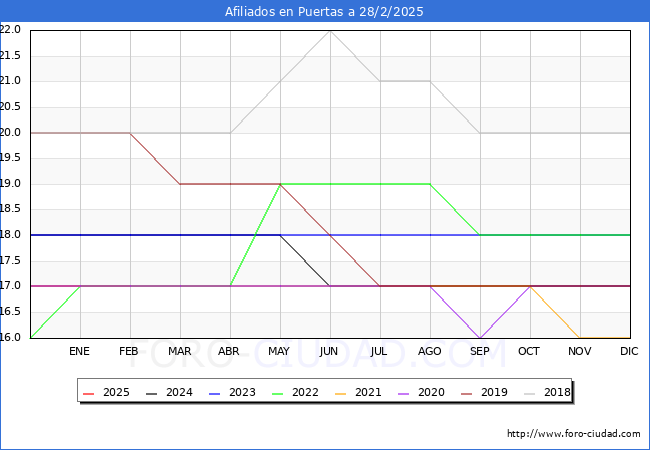The image size is (650, 450).
Task: Click the legend label 2024
Action: 179,392
